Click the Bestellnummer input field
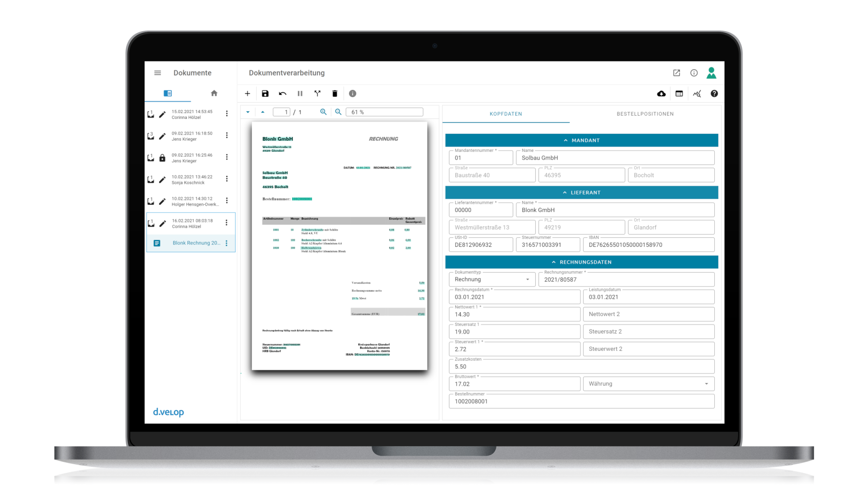 tap(581, 401)
